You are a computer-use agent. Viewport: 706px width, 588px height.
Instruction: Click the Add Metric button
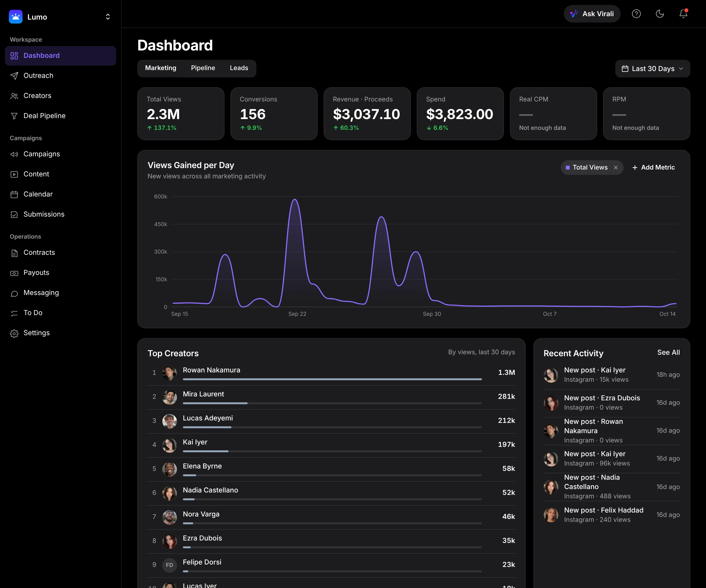coord(653,168)
